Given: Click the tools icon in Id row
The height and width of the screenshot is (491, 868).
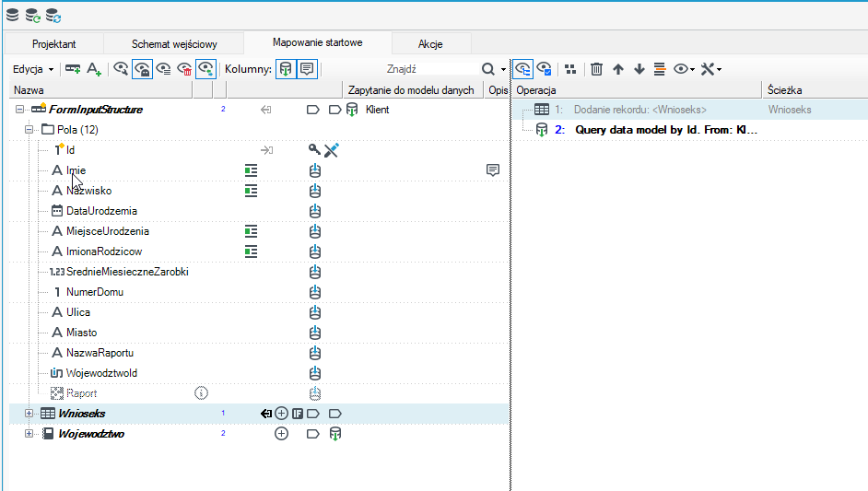Looking at the screenshot, I should [x=331, y=150].
